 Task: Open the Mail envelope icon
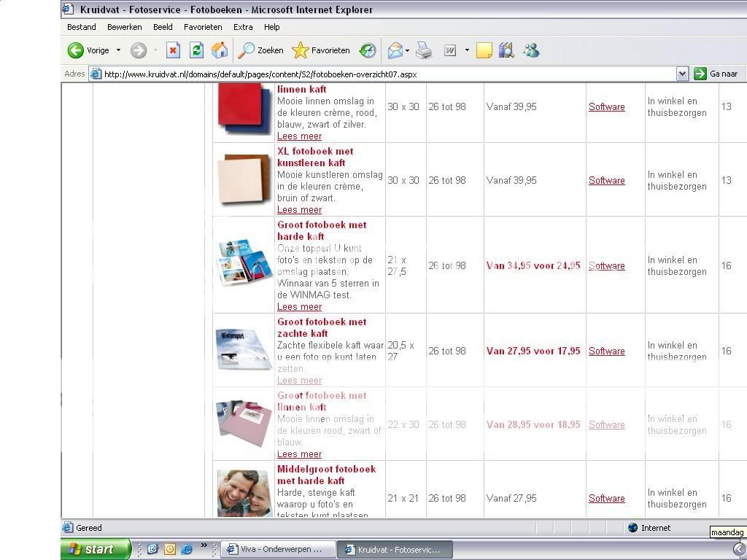click(395, 50)
